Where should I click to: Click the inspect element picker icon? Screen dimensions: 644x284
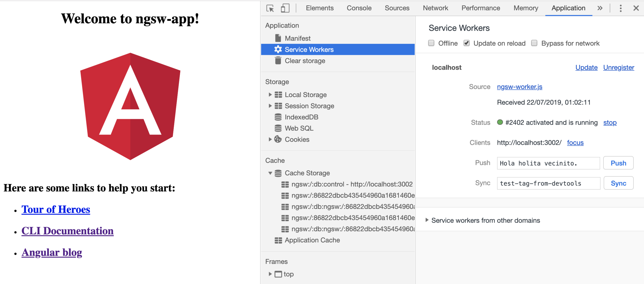(270, 8)
